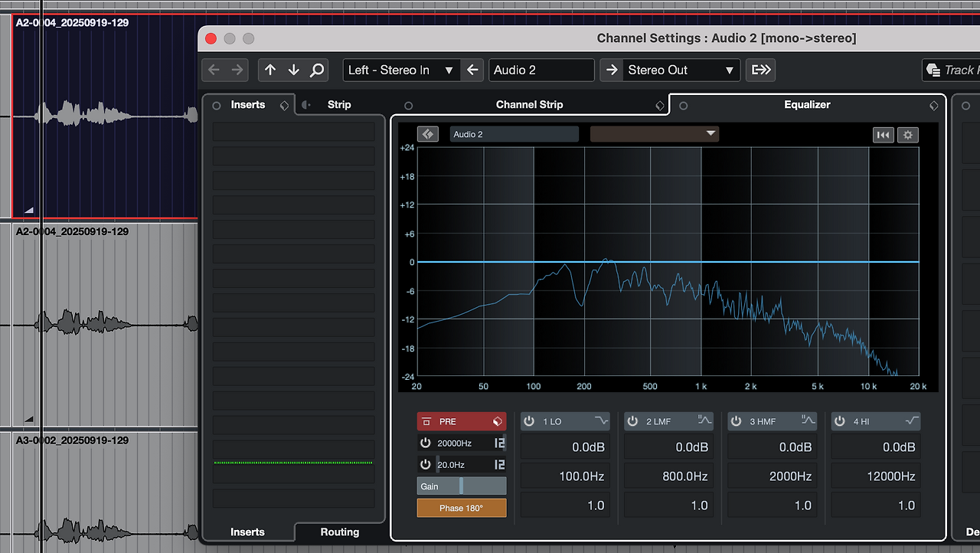Viewport: 980px width, 553px height.
Task: Change slope of the 20.0Hz filter
Action: coord(500,464)
